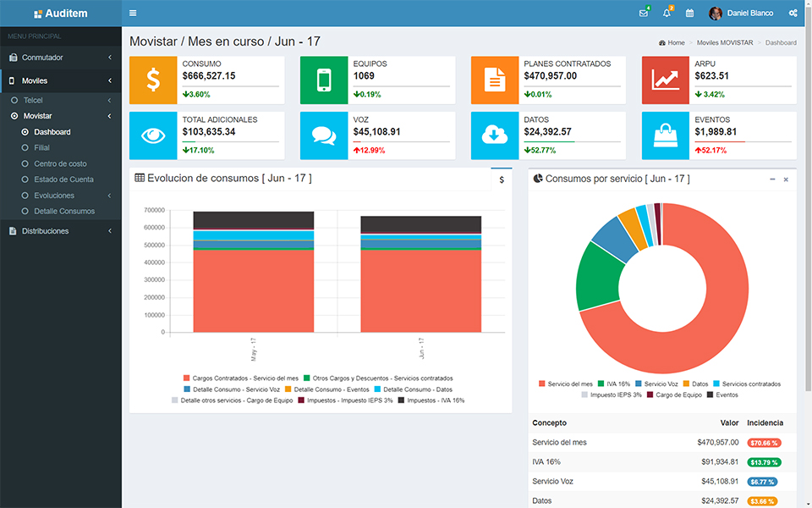Toggle the sidebar with the hamburger icon
This screenshot has width=812, height=508.
(133, 13)
